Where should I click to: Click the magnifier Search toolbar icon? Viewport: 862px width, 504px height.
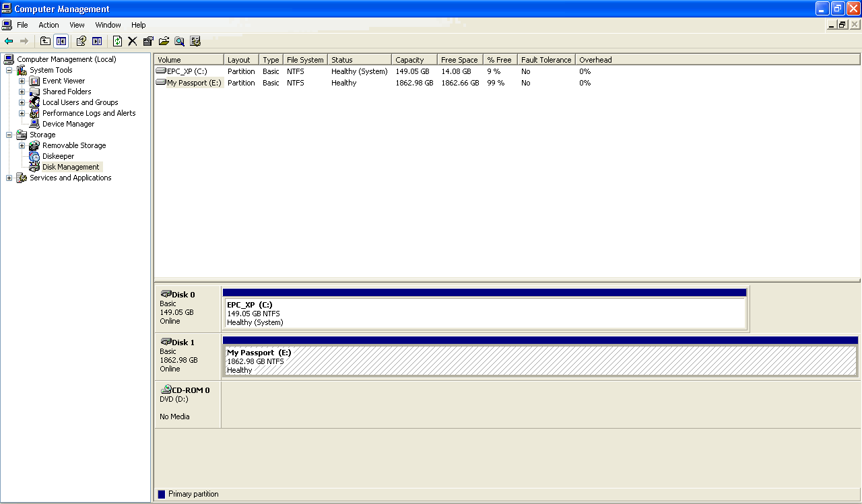pos(179,41)
